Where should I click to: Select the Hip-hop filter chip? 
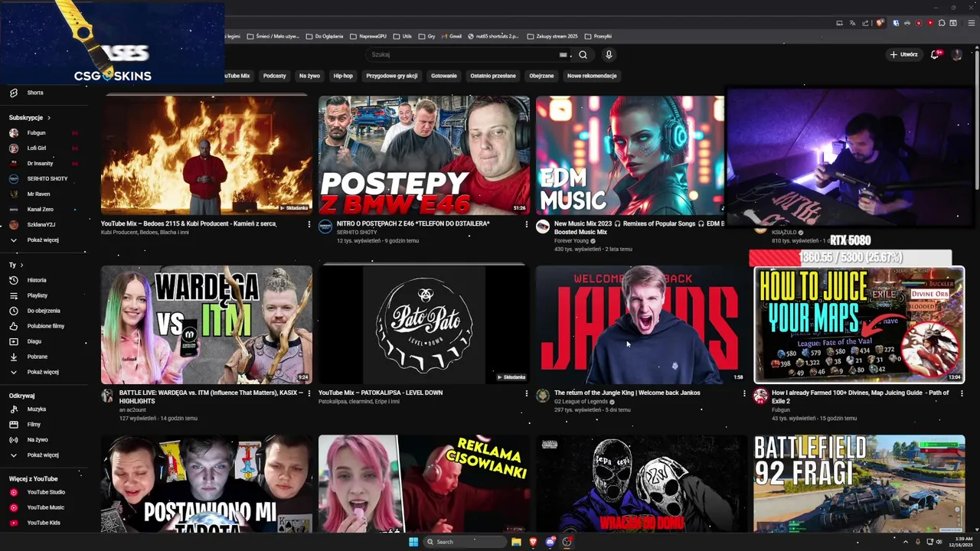343,76
